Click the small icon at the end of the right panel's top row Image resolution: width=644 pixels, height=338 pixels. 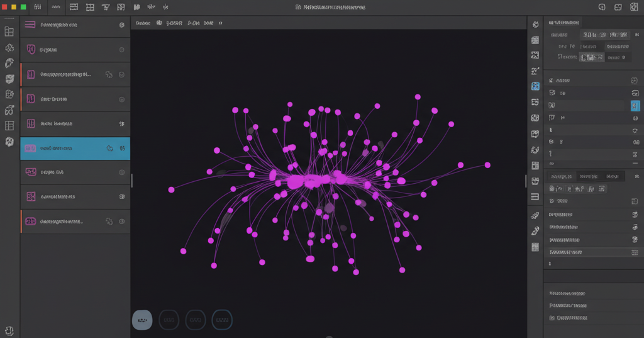[637, 35]
